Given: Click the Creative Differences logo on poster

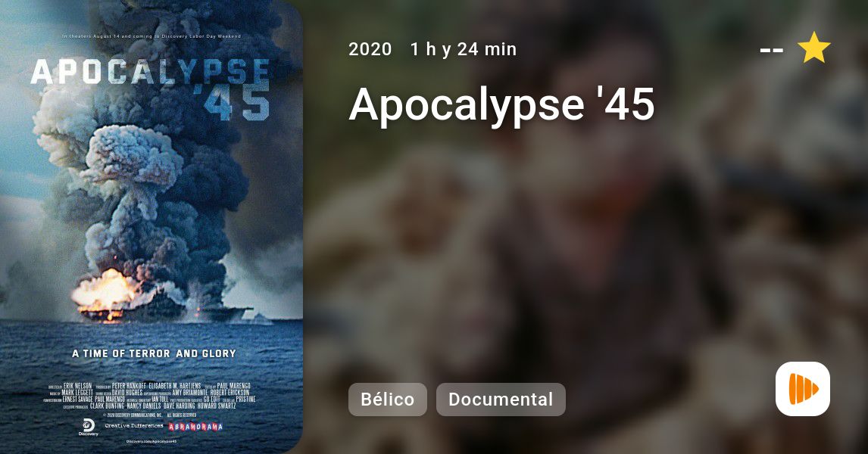Looking at the screenshot, I should pos(134,426).
